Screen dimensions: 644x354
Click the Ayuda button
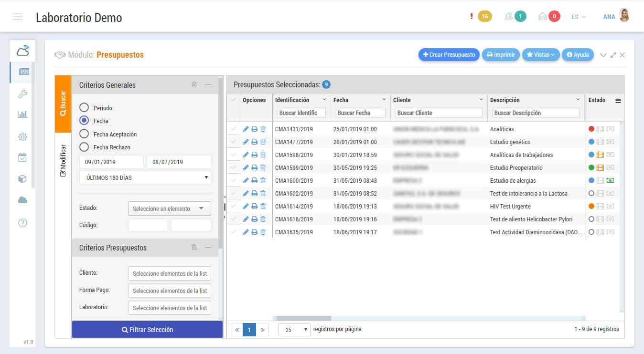(x=578, y=55)
